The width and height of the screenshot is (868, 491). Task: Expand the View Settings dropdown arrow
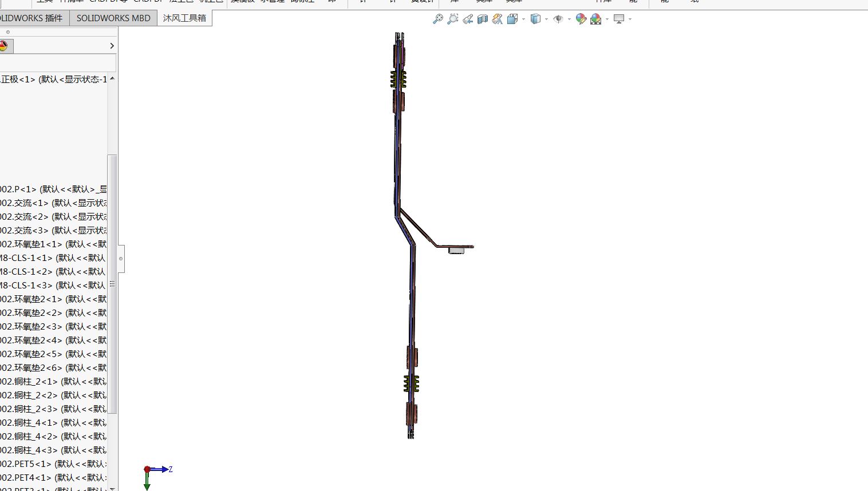(630, 19)
